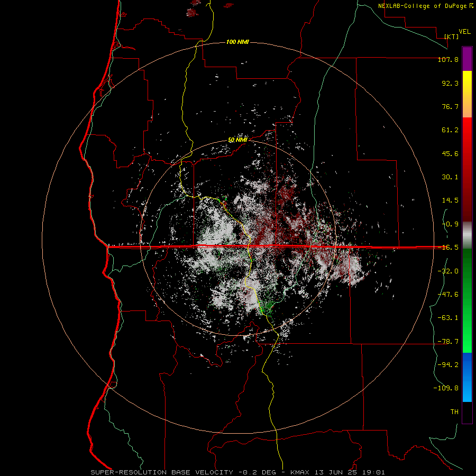
Task: Click the -78.7 velocity scale value
Action: pos(448,342)
